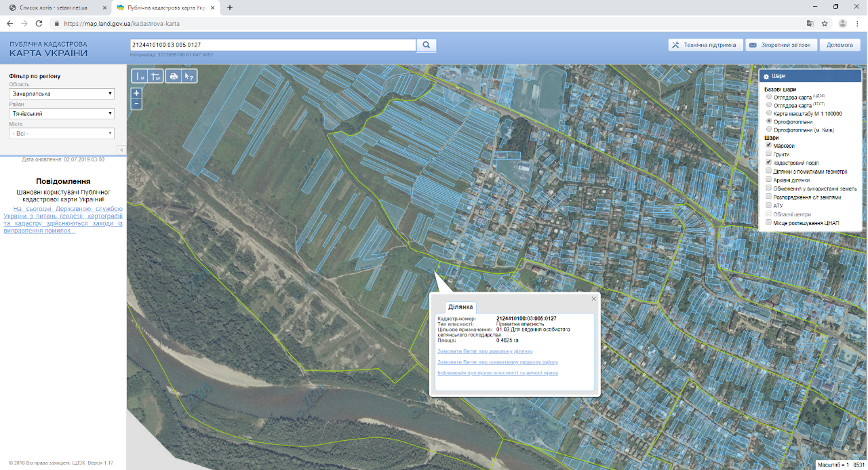Screen dimensions: 868x470
Task: Switch to the Список лотів browser tab
Action: (53, 7)
